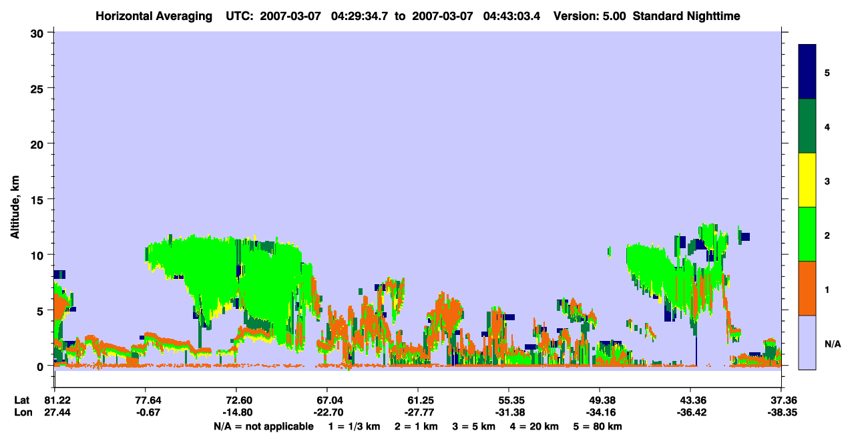Click the longitude value -31.38
This screenshot has width=868, height=445.
click(x=509, y=413)
